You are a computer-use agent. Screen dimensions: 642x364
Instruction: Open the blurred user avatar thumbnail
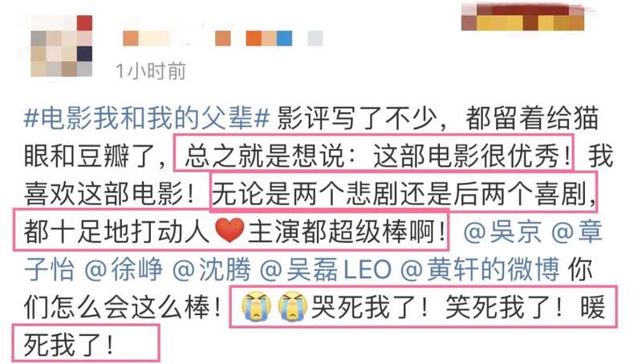point(62,46)
